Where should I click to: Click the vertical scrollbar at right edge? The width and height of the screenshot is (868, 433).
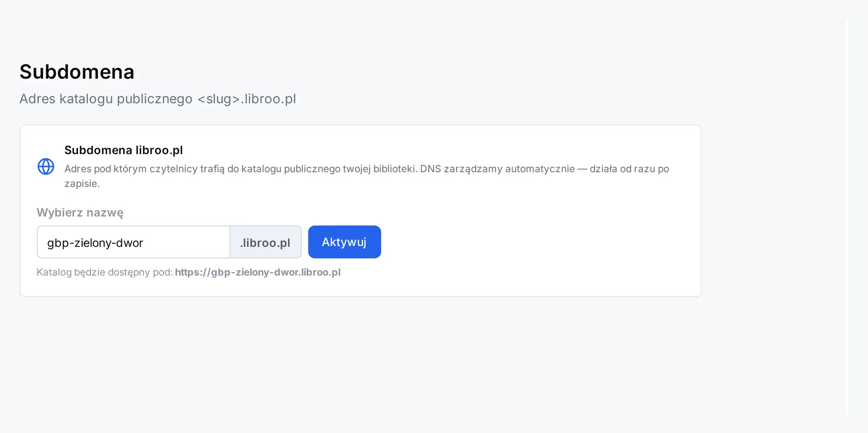[847, 217]
